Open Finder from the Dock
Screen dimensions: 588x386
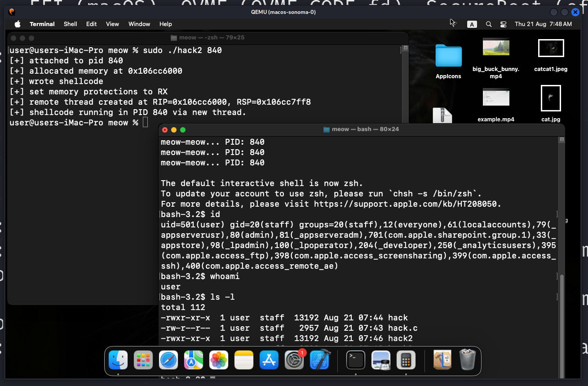(x=118, y=360)
